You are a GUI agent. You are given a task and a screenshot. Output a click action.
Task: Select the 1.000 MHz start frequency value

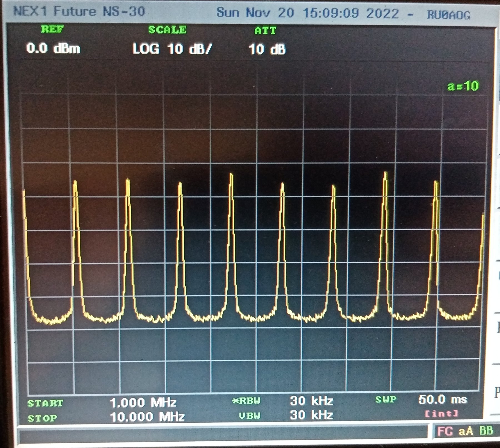tap(143, 402)
